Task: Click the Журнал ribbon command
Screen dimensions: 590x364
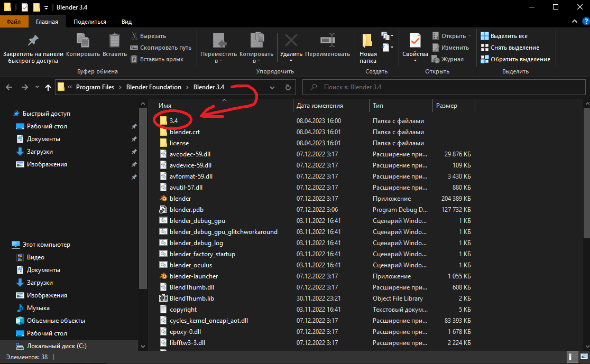Action: coord(448,59)
